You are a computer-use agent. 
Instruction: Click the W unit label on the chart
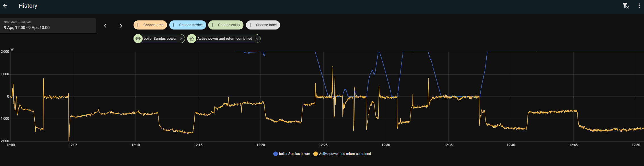coord(12,49)
